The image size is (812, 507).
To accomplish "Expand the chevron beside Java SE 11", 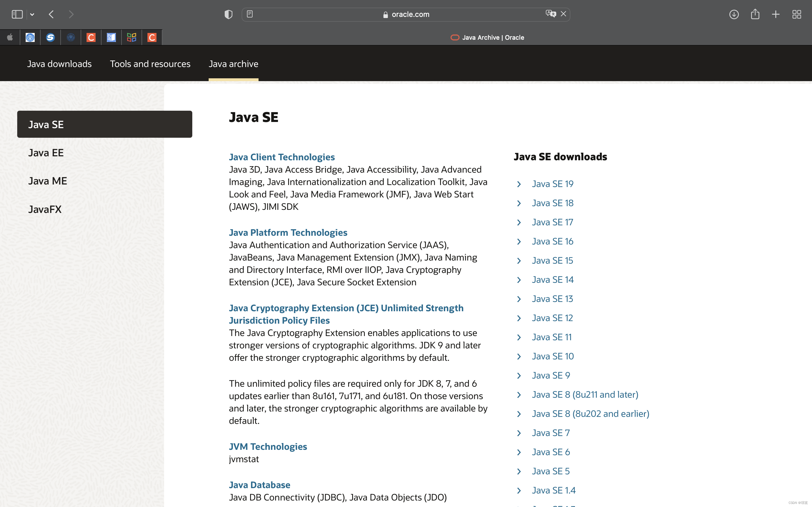I will [x=519, y=337].
